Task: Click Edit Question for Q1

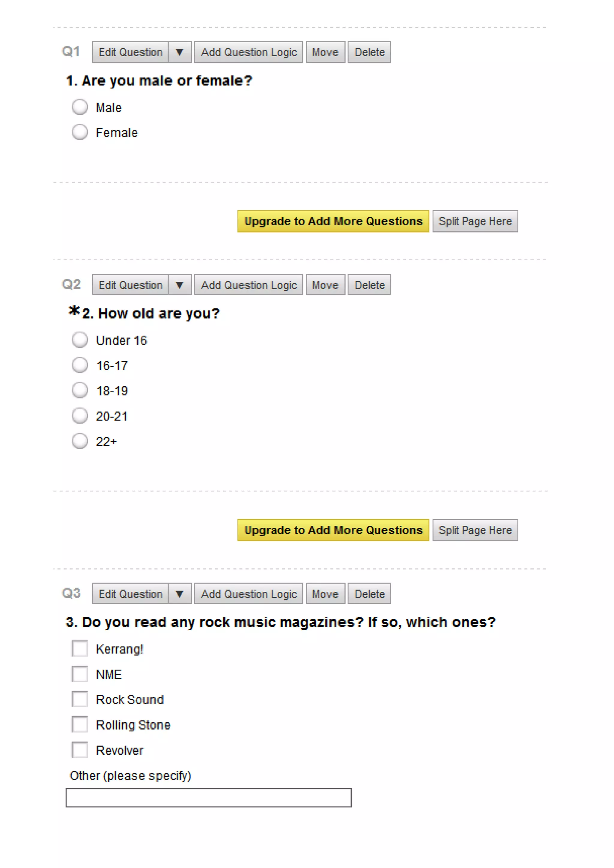Action: (130, 52)
